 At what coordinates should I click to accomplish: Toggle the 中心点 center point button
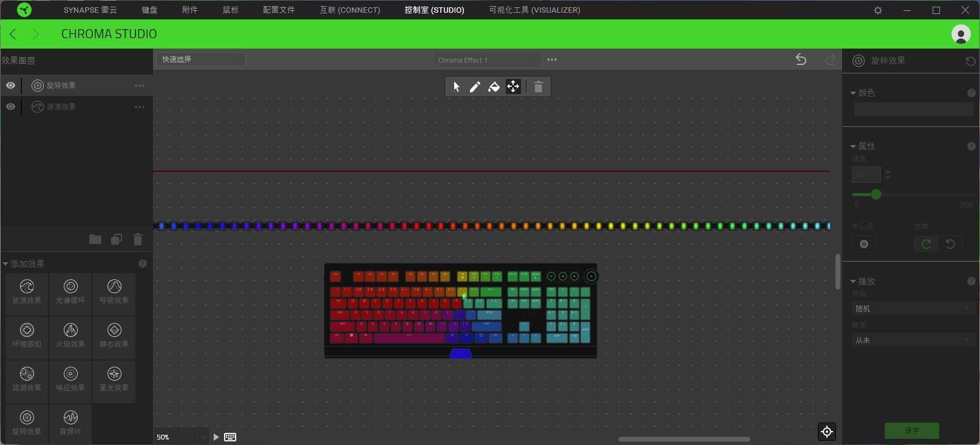864,244
